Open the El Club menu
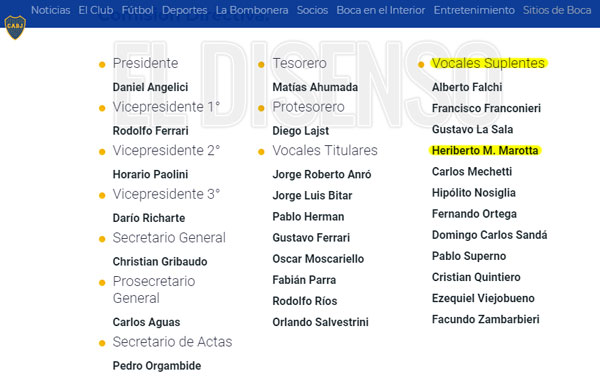This screenshot has width=600, height=382. pyautogui.click(x=96, y=10)
